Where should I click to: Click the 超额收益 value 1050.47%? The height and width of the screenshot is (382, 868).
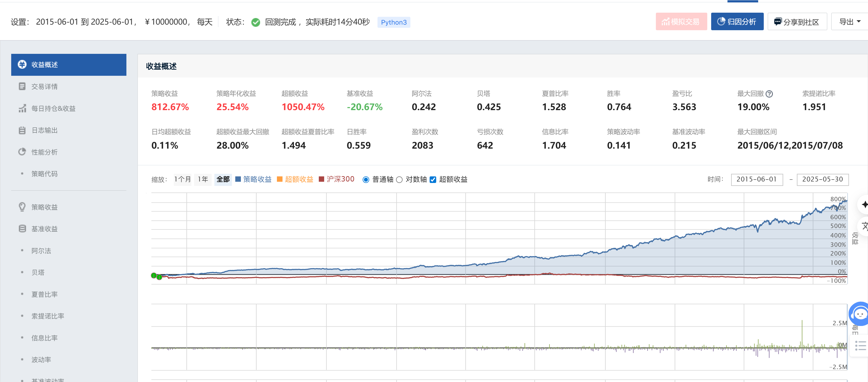303,107
